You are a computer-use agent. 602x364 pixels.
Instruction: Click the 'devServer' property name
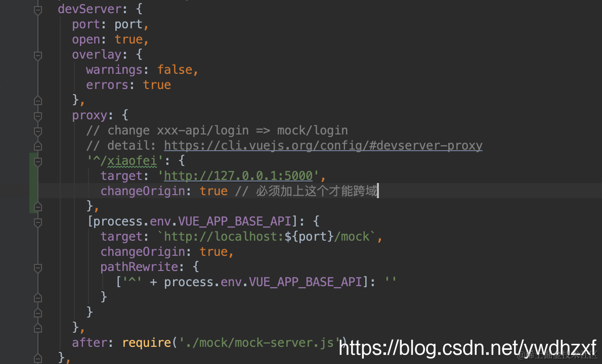[90, 9]
